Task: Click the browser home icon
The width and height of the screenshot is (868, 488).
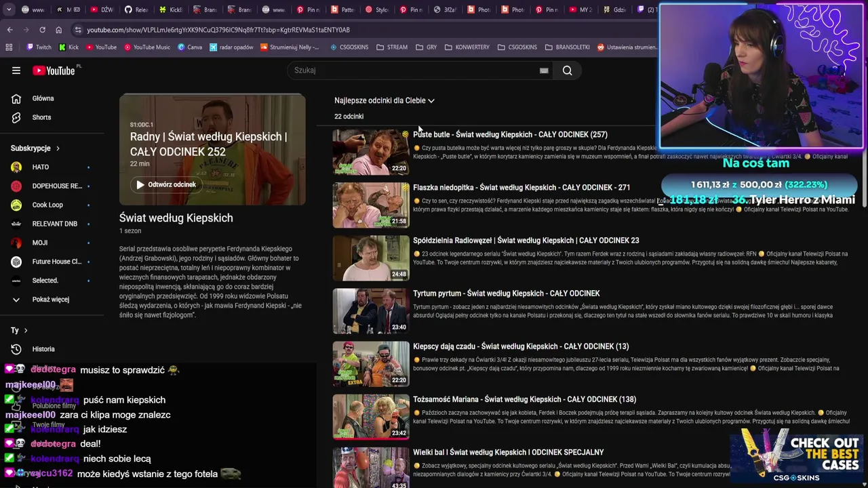Action: pyautogui.click(x=58, y=30)
